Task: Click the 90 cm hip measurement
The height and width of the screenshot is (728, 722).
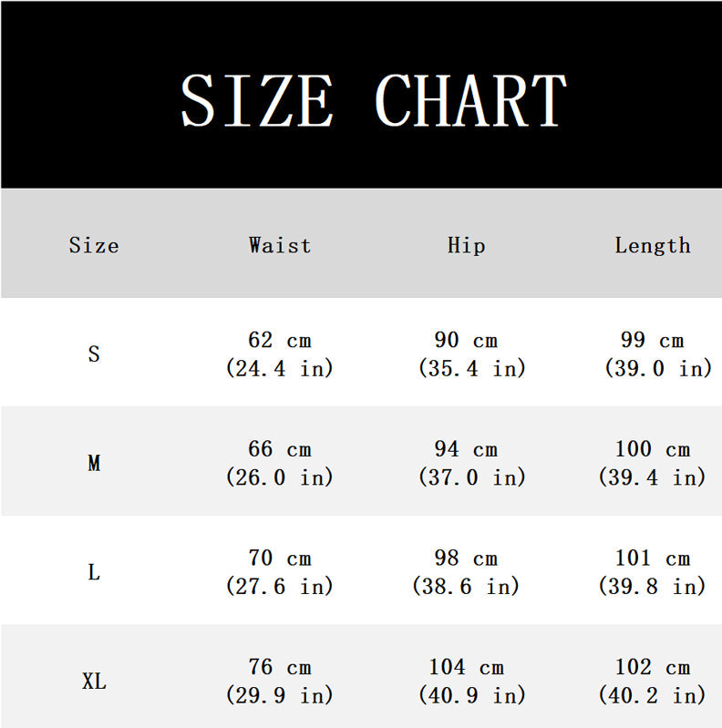Action: [x=466, y=354]
